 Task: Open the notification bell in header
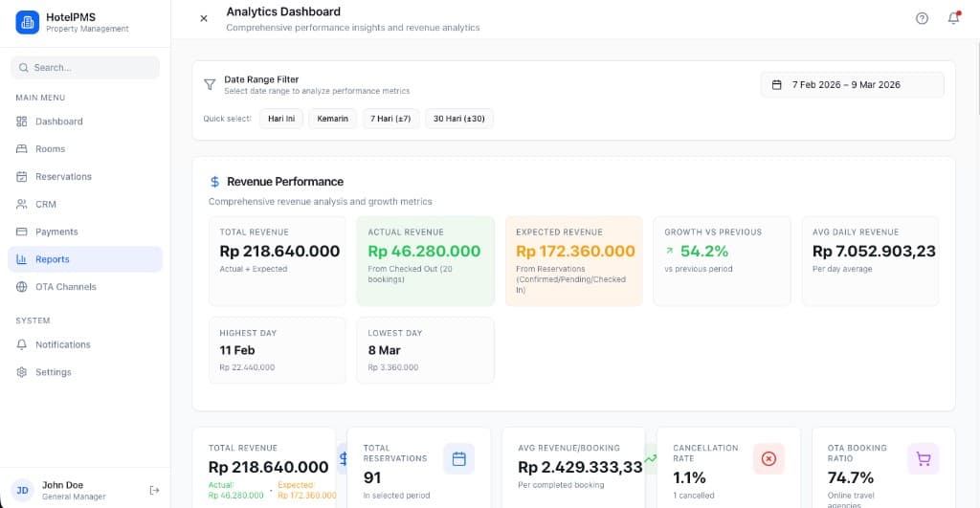[953, 18]
